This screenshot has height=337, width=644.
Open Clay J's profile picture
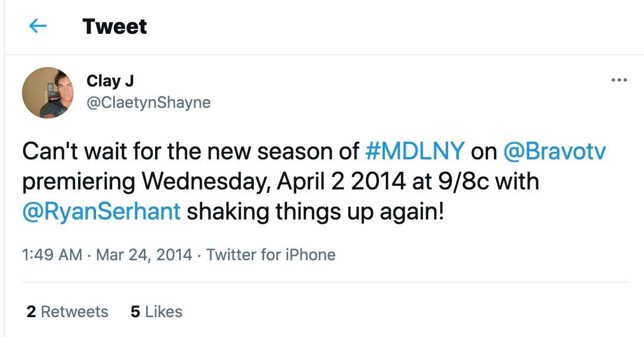click(48, 93)
